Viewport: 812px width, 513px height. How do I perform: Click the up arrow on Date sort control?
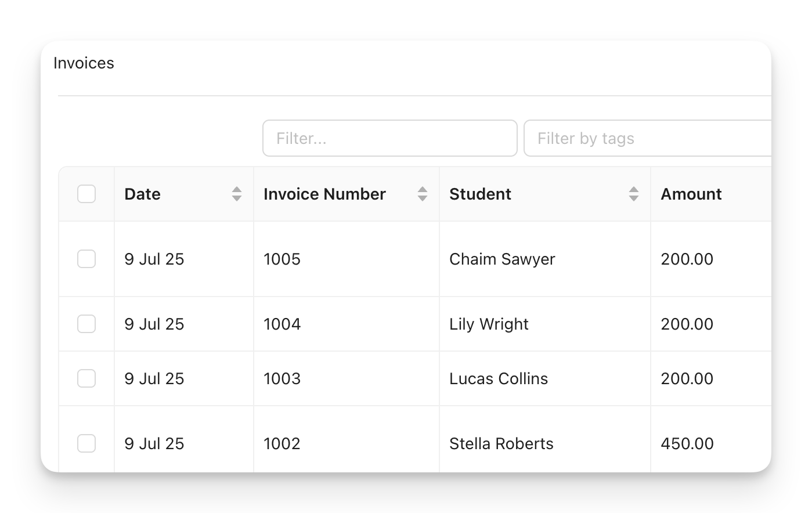tap(237, 190)
